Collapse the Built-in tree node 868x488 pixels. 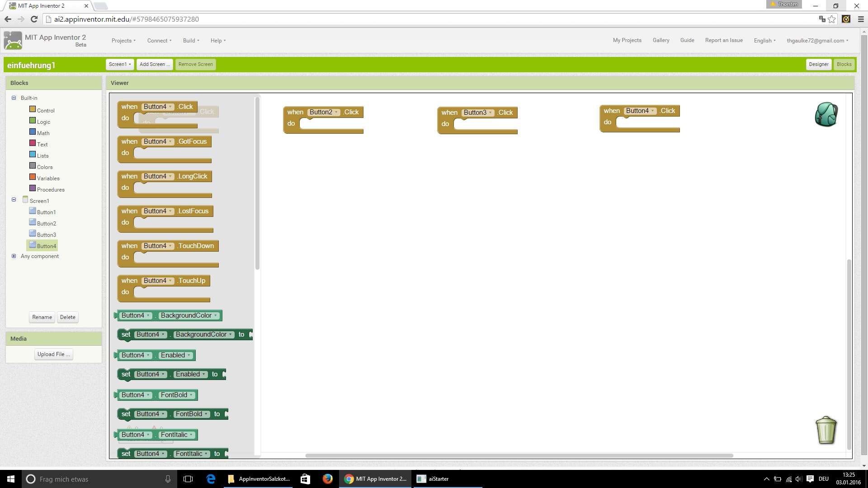[14, 98]
